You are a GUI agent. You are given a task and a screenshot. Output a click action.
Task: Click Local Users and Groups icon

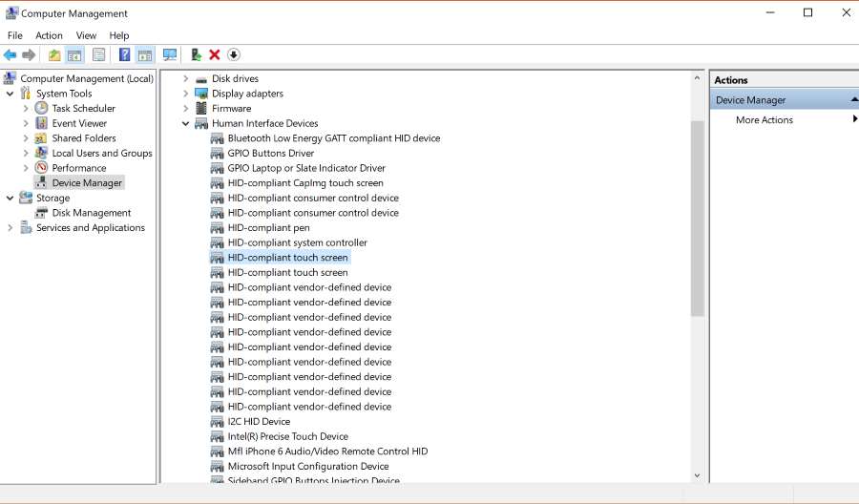[x=41, y=153]
